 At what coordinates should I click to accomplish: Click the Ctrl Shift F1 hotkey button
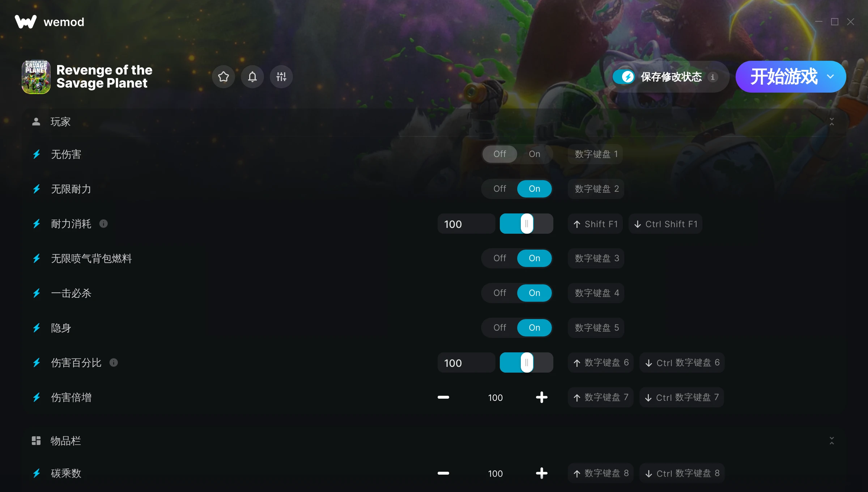point(665,224)
